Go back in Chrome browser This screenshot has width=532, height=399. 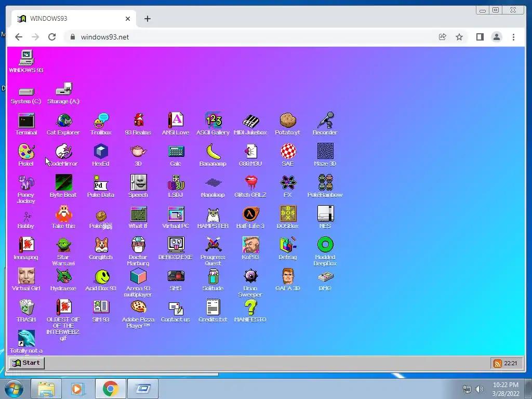[19, 37]
